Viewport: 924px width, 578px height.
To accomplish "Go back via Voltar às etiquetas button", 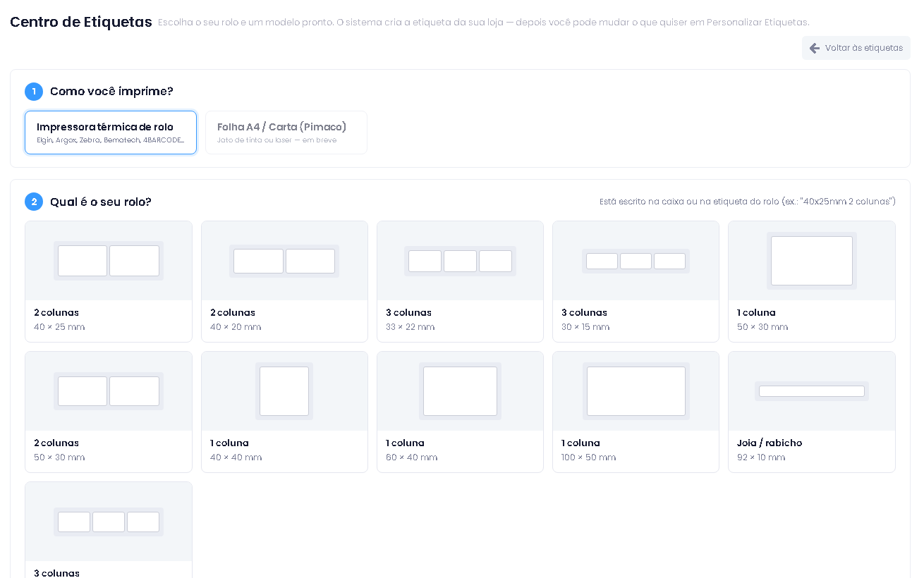I will click(856, 48).
